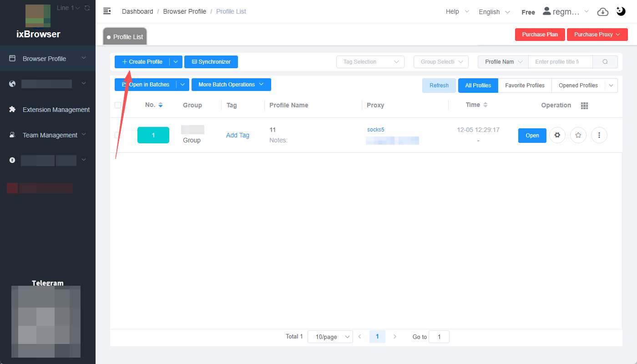Image resolution: width=637 pixels, height=364 pixels.
Task: Click the column layout grid icon
Action: click(x=585, y=106)
